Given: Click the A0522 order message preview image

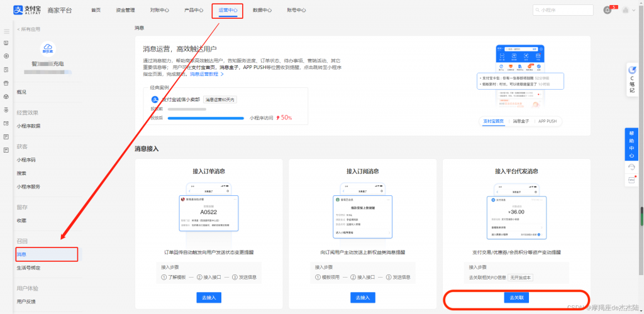Looking at the screenshot, I should coord(209,213).
